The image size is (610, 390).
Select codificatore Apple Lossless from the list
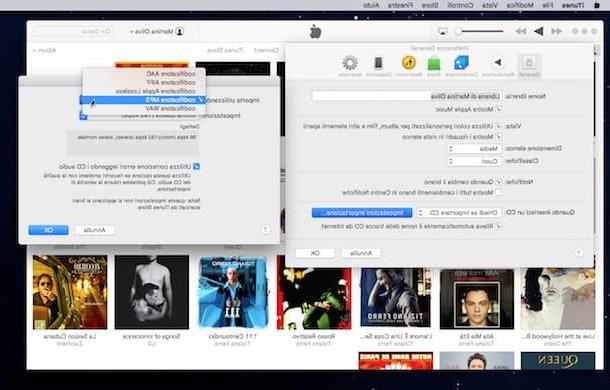point(144,91)
